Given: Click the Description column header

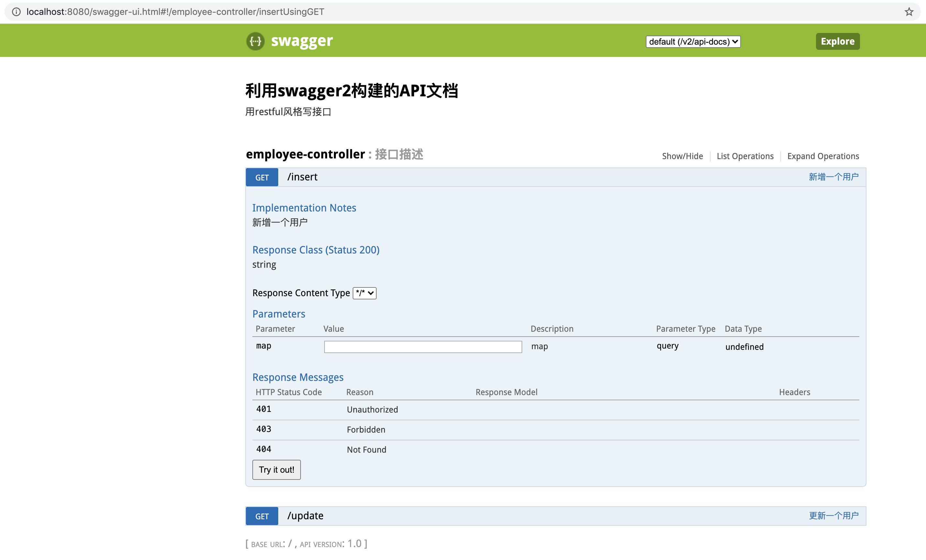Looking at the screenshot, I should click(552, 328).
